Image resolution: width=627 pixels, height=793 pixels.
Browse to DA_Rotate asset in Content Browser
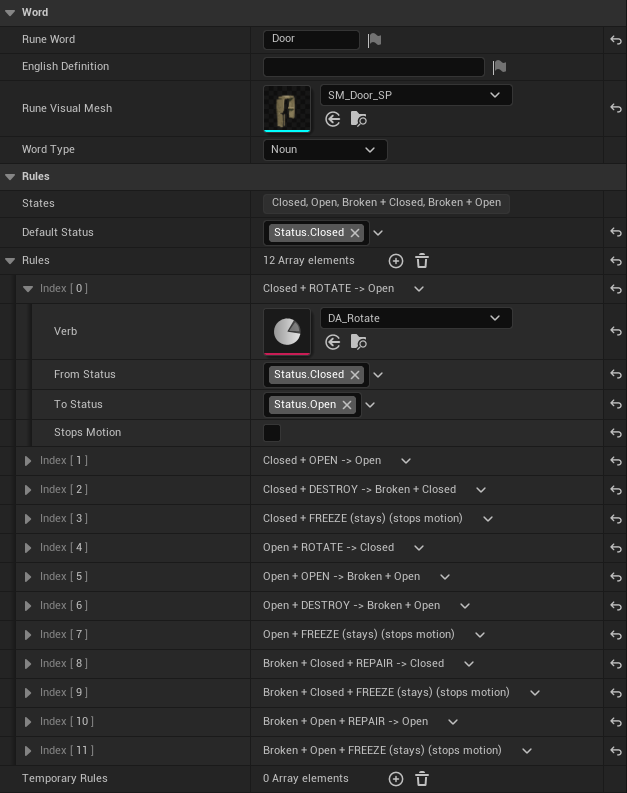(x=359, y=342)
